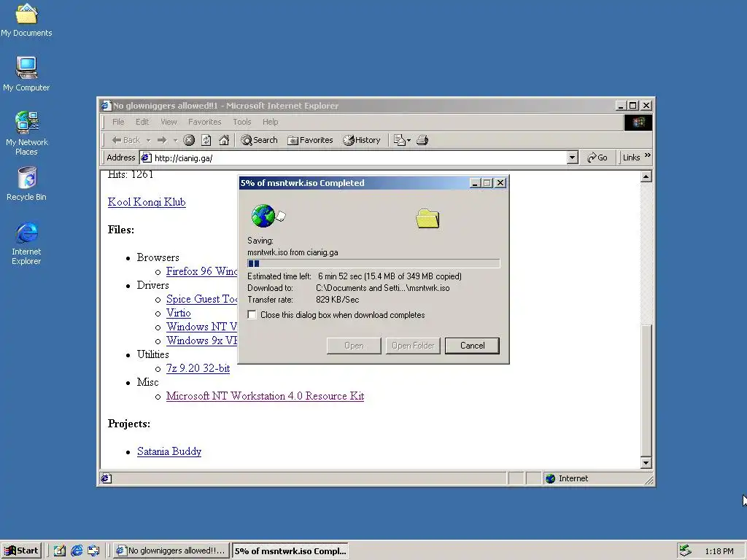This screenshot has height=560, width=747.
Task: Click the Forward arrow in the browser toolbar
Action: coord(162,140)
